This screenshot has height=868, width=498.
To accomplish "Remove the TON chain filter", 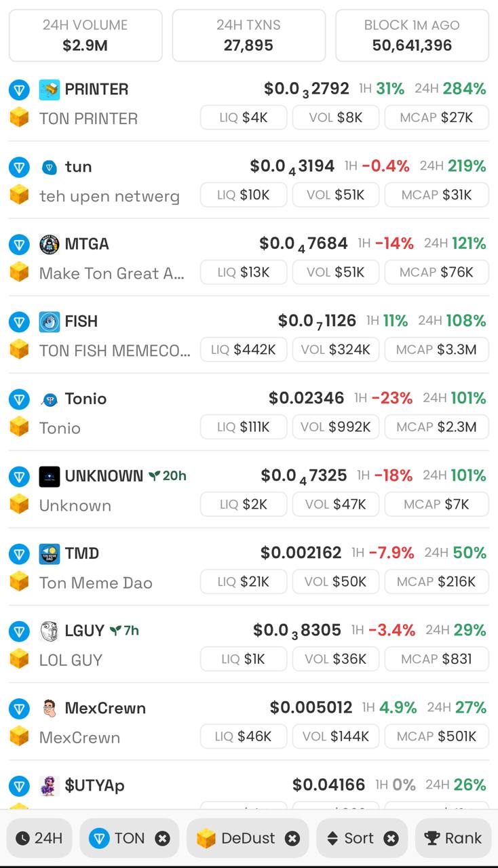I will coord(163,838).
